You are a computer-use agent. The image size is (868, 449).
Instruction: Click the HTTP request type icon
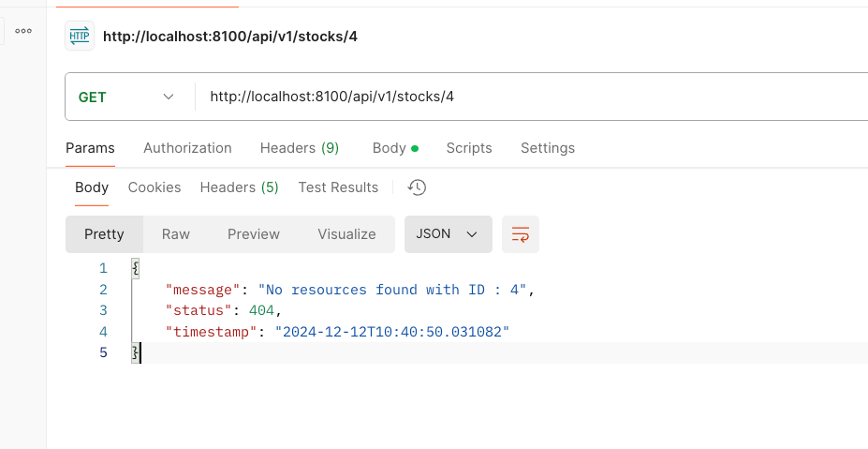(x=80, y=36)
